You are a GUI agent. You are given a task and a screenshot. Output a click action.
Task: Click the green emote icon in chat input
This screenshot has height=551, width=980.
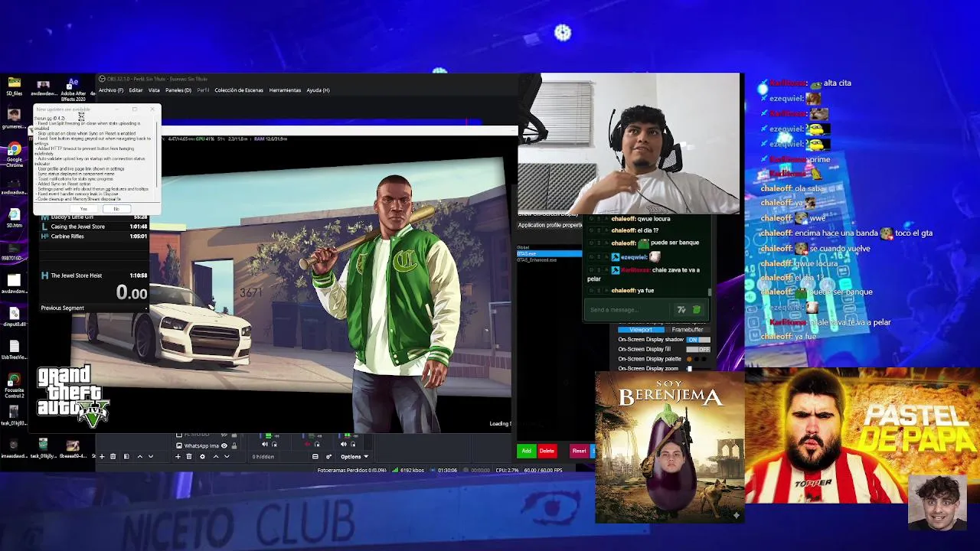[x=697, y=310]
